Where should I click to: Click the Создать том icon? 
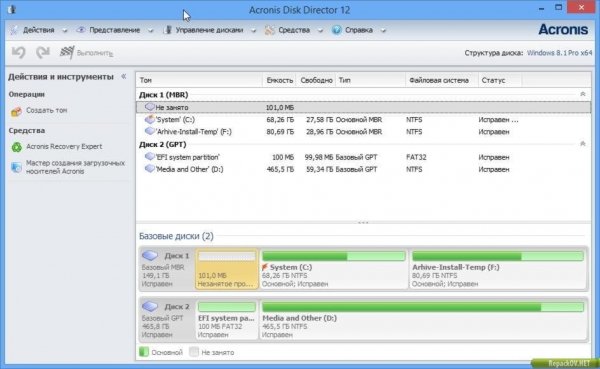tap(16, 111)
